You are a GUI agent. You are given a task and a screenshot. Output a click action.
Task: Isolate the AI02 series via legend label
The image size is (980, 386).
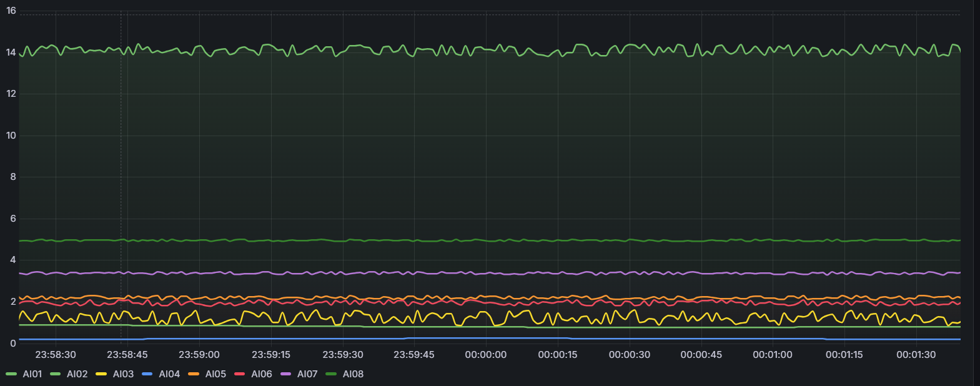pos(77,374)
